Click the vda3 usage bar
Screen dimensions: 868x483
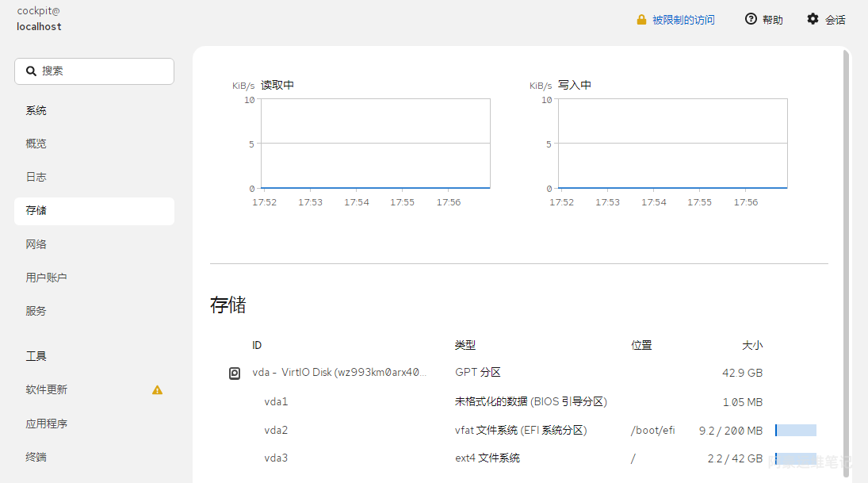point(795,458)
